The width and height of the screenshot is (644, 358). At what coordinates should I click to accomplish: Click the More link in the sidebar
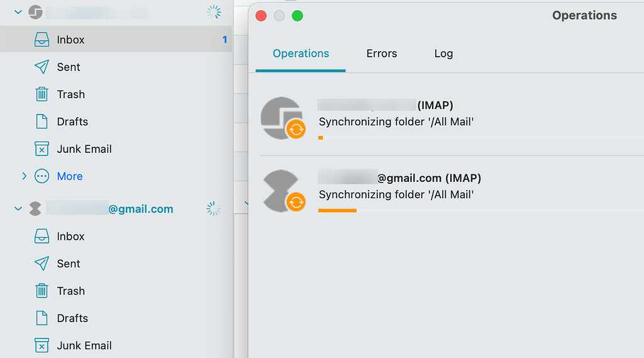[69, 176]
